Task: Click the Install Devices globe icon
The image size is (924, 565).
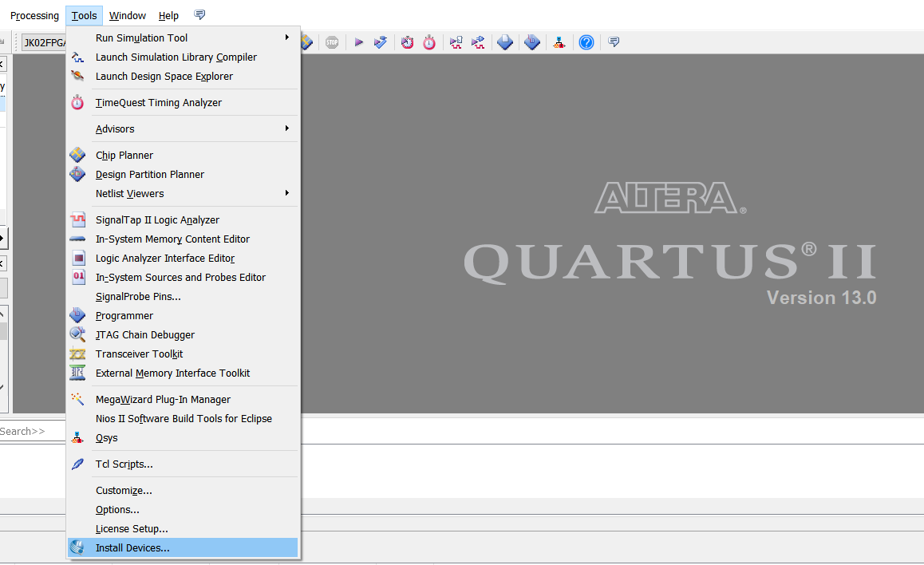Action: point(77,548)
